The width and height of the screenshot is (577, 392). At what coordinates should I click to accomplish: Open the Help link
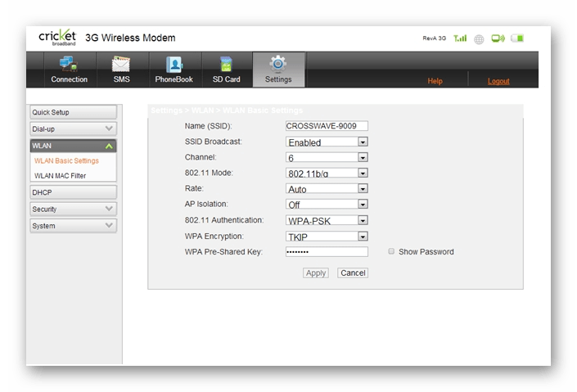[435, 81]
